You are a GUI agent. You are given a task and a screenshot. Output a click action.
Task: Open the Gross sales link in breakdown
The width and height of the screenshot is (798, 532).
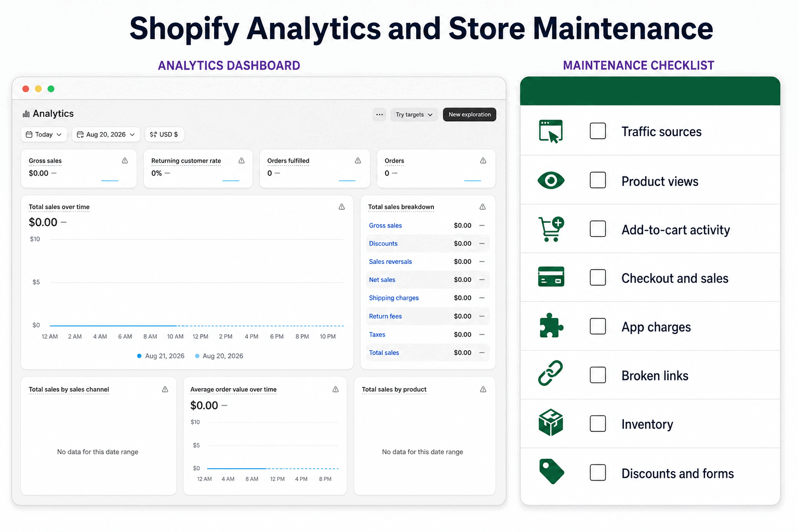[x=385, y=225]
